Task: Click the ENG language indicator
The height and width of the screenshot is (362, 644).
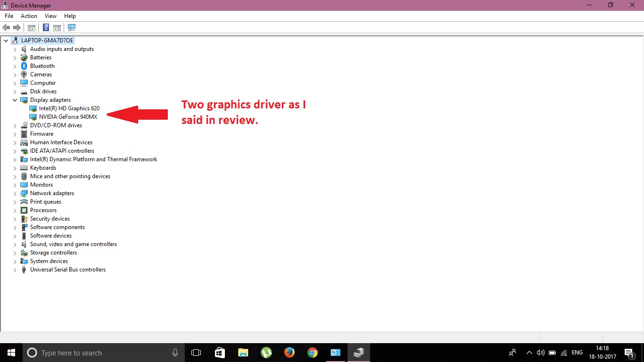Action: point(577,353)
